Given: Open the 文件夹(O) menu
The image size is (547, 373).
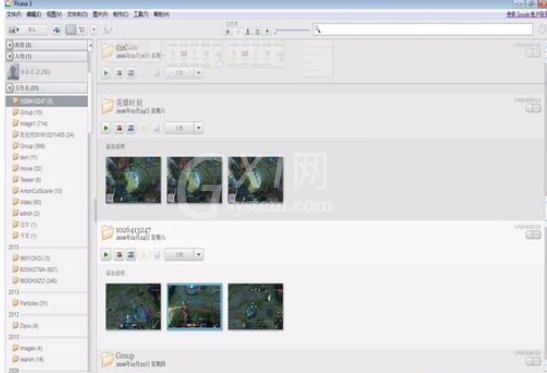Looking at the screenshot, I should click(x=77, y=14).
